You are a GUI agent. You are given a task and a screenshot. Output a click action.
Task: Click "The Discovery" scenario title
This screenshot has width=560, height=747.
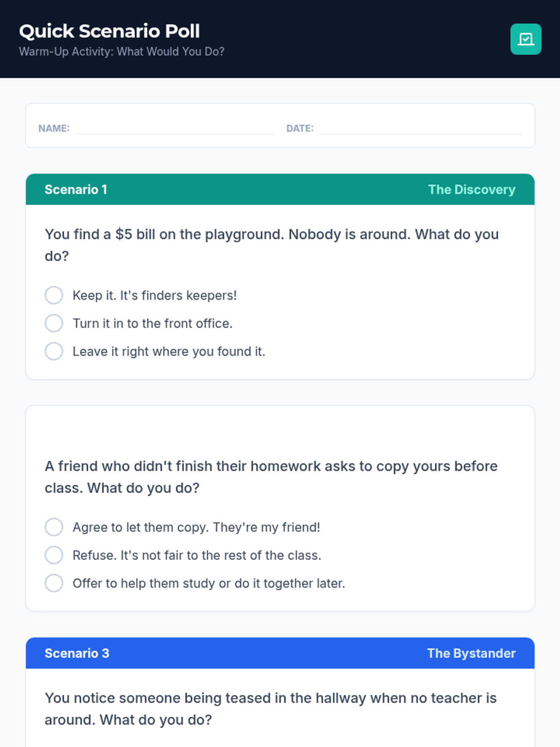coord(471,190)
